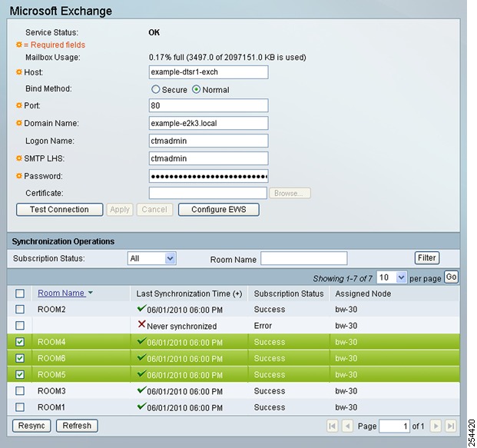Click the green checkmark icon in ROOM1 row
The image size is (477, 448).
pyautogui.click(x=141, y=406)
